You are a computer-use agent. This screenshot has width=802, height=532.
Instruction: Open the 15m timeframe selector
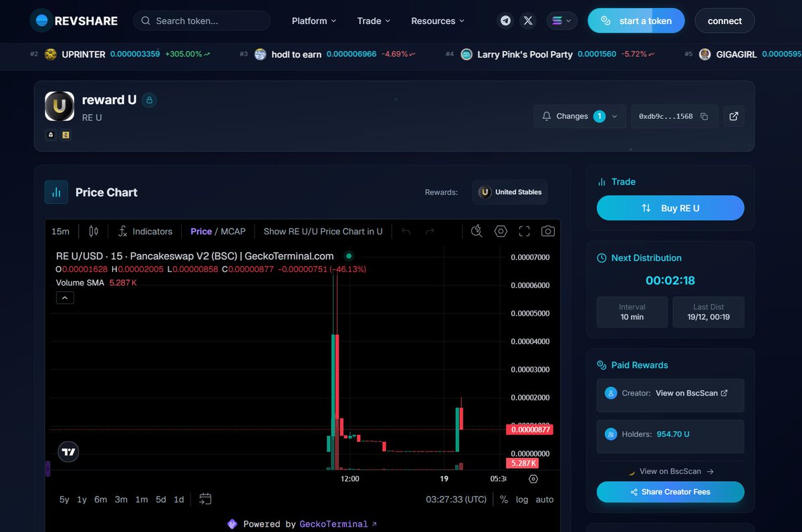coord(60,231)
